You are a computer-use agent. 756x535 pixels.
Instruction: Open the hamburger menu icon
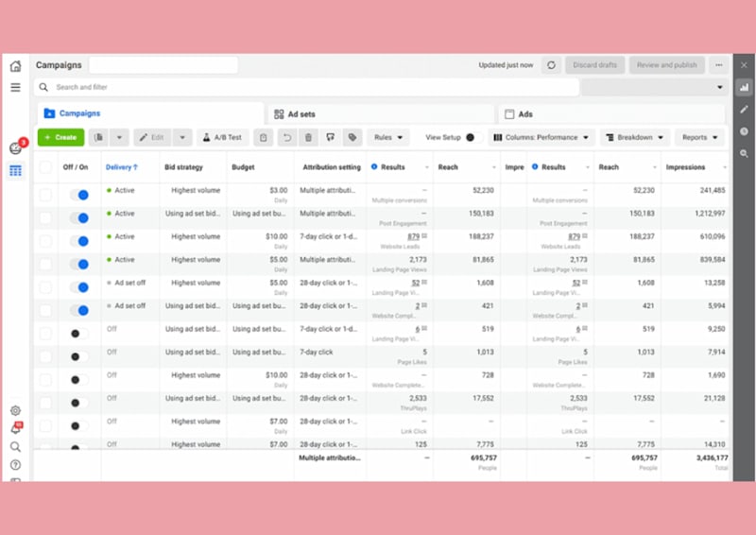[15, 87]
